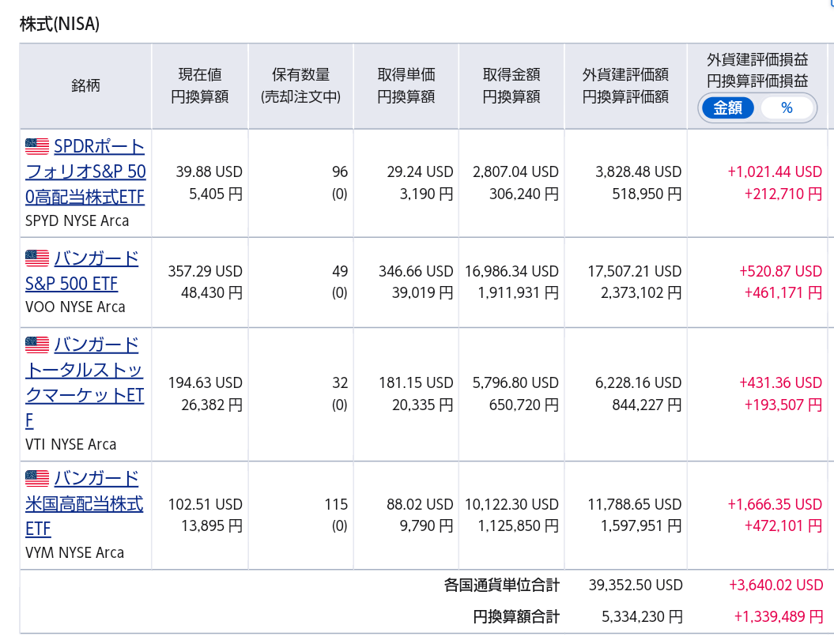The width and height of the screenshot is (834, 644).
Task: Click valuation 17,507.21 USD
Action: point(635,271)
